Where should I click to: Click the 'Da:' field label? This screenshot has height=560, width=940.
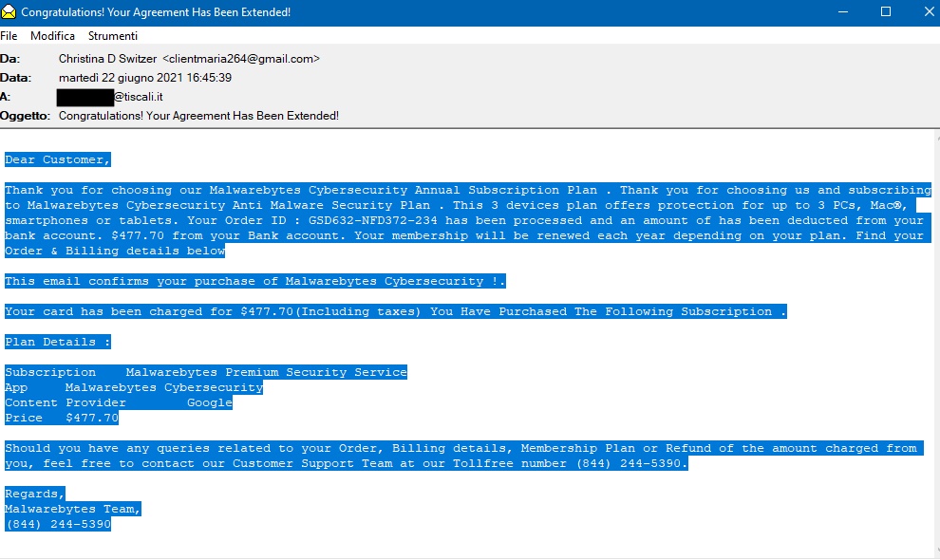10,59
